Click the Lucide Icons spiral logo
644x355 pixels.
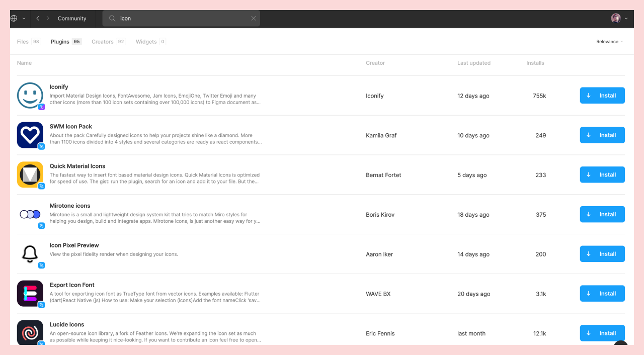pyautogui.click(x=30, y=332)
